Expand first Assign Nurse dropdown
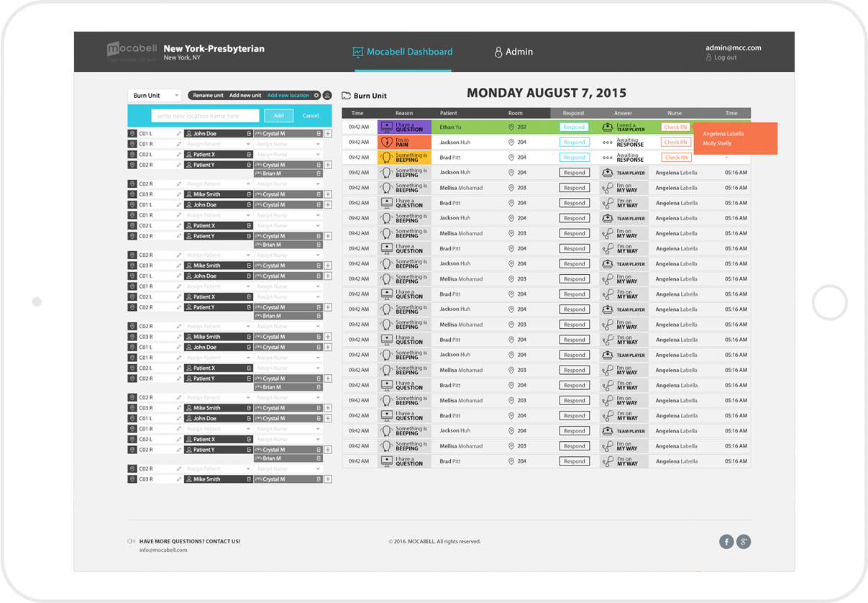Image resolution: width=868 pixels, height=603 pixels. pyautogui.click(x=318, y=144)
